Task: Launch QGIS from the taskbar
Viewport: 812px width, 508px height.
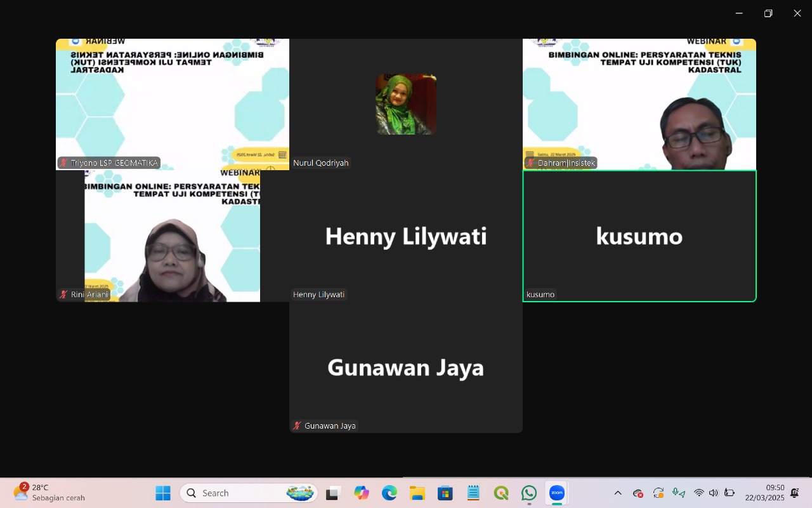Action: point(501,493)
